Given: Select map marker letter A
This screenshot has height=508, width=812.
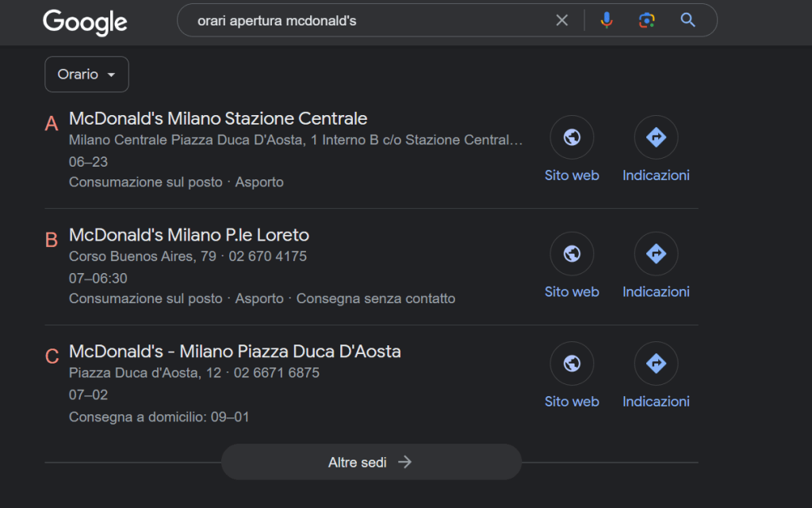Looking at the screenshot, I should point(52,124).
